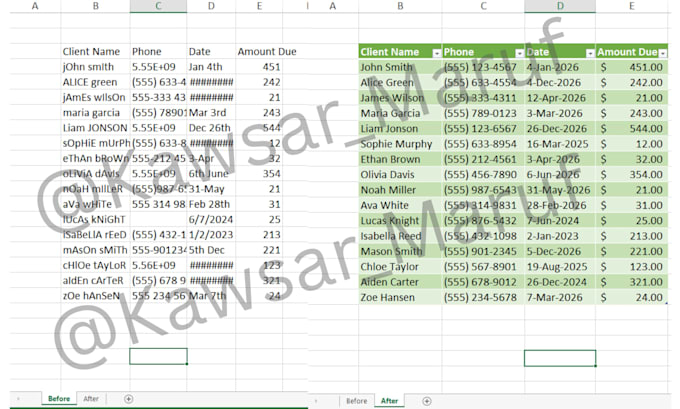Click the cleaned cell 'Sophie Murphy'

pyautogui.click(x=400, y=144)
